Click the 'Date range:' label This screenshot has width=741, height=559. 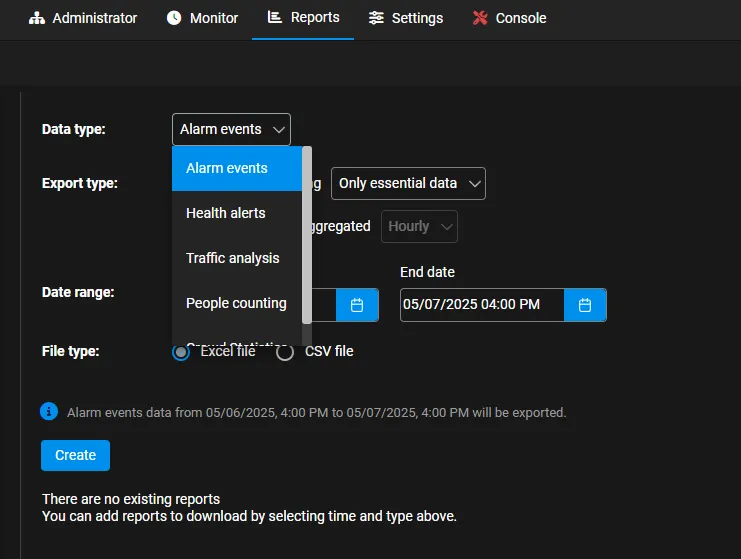(x=78, y=292)
